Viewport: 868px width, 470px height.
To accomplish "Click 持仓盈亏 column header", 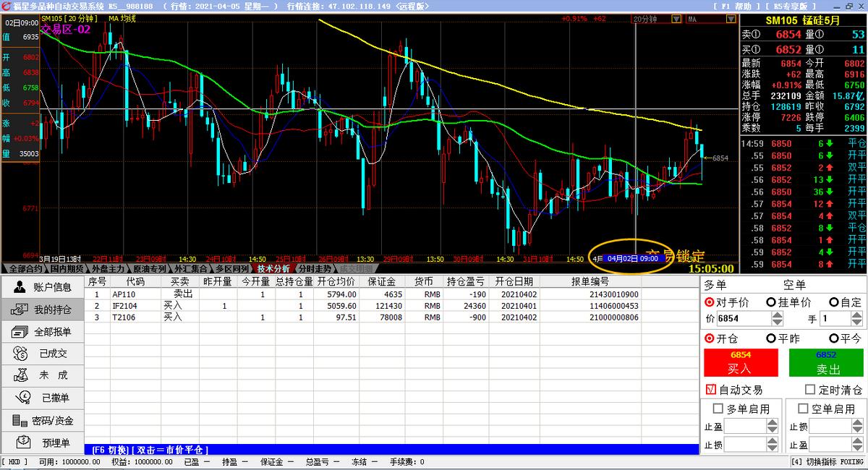I will click(x=466, y=281).
